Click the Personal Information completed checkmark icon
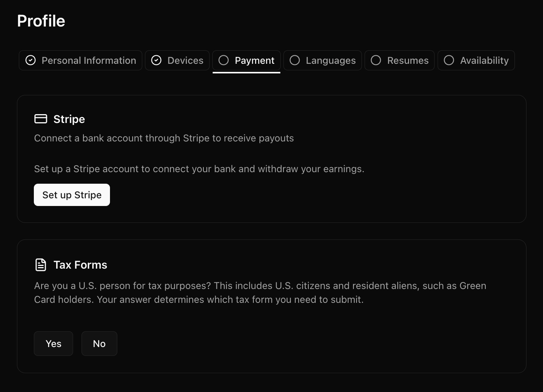 [x=31, y=60]
